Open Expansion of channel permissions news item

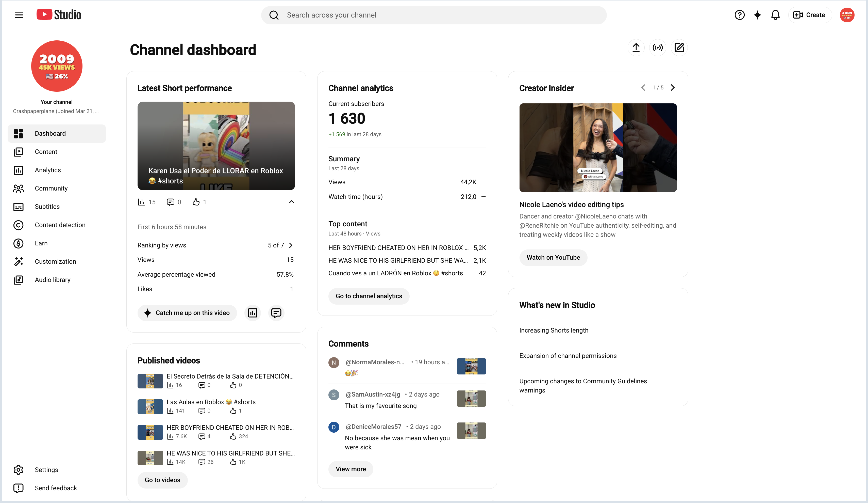click(568, 356)
